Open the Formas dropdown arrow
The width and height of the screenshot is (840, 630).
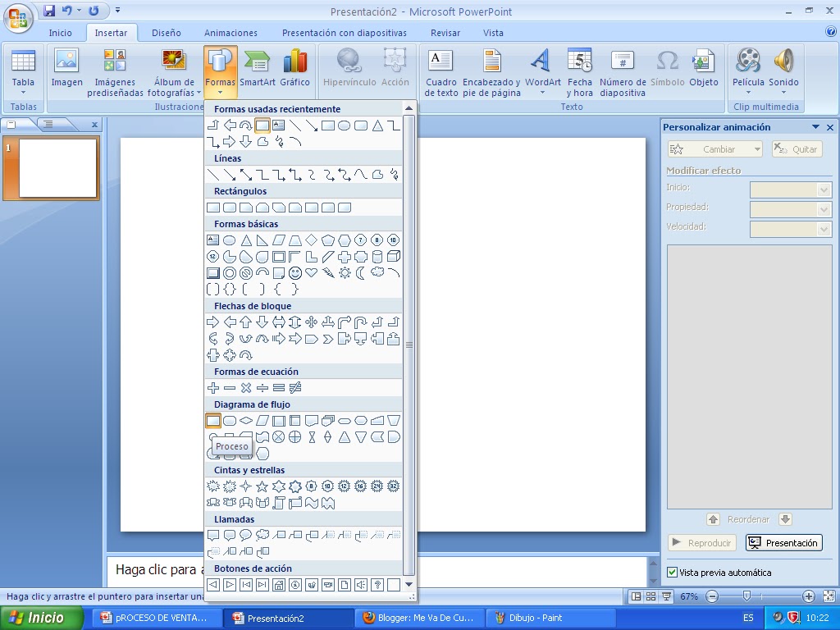pyautogui.click(x=220, y=93)
